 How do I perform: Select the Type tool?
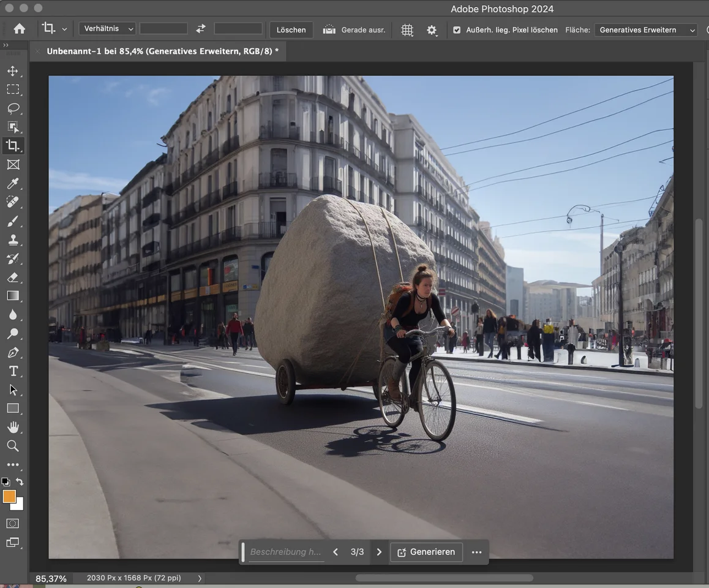(13, 371)
